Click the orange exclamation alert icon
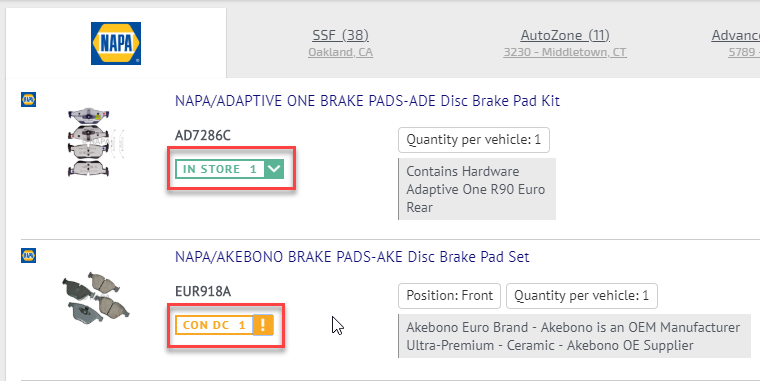The height and width of the screenshot is (381, 760). point(263,325)
